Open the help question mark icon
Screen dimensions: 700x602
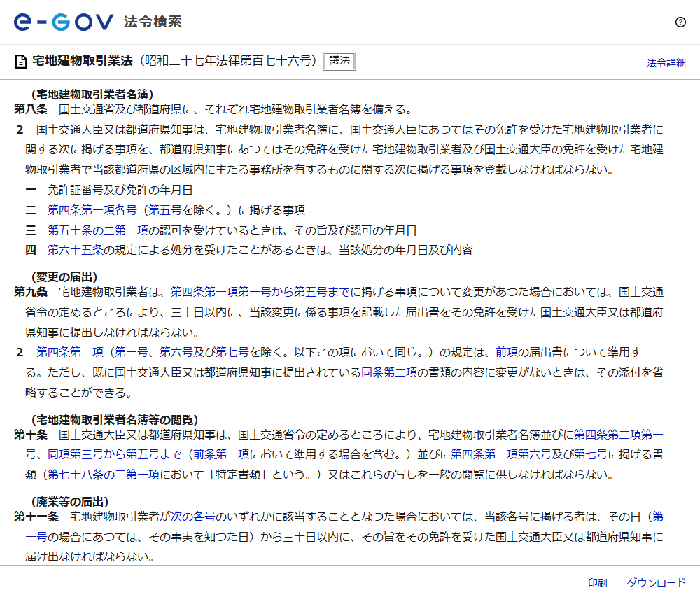coord(680,22)
